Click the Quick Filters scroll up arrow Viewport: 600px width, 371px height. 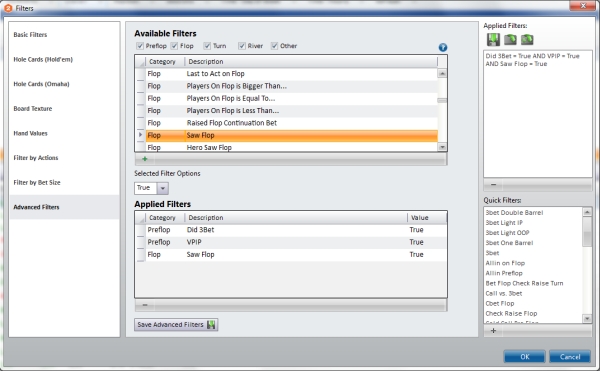(587, 212)
